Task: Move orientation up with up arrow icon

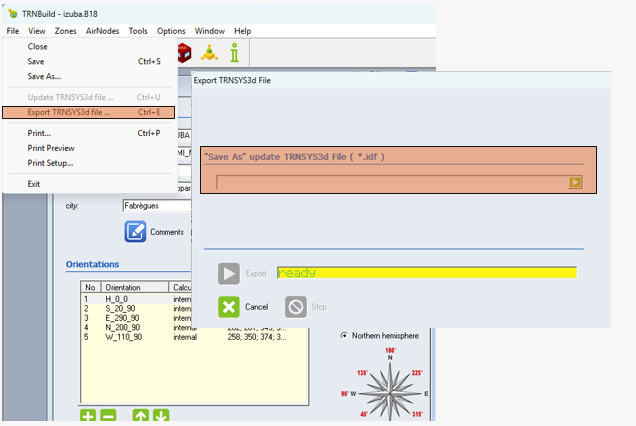Action: coord(141,417)
